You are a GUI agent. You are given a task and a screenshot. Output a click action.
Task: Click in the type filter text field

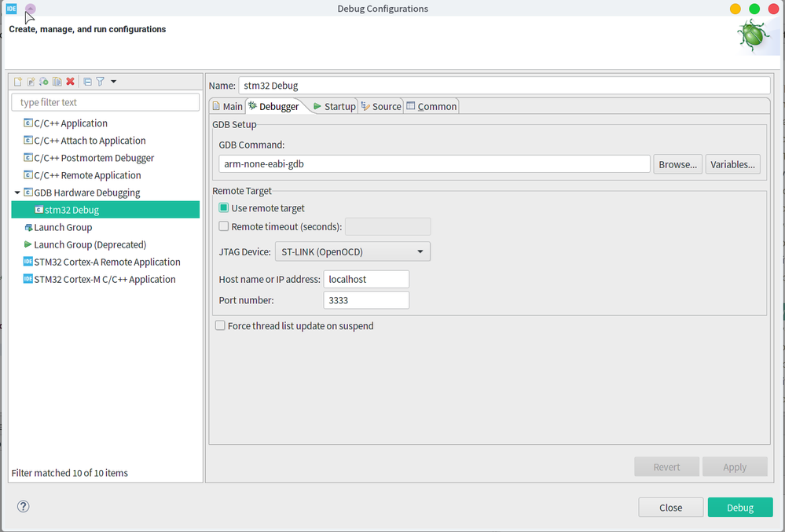(105, 102)
